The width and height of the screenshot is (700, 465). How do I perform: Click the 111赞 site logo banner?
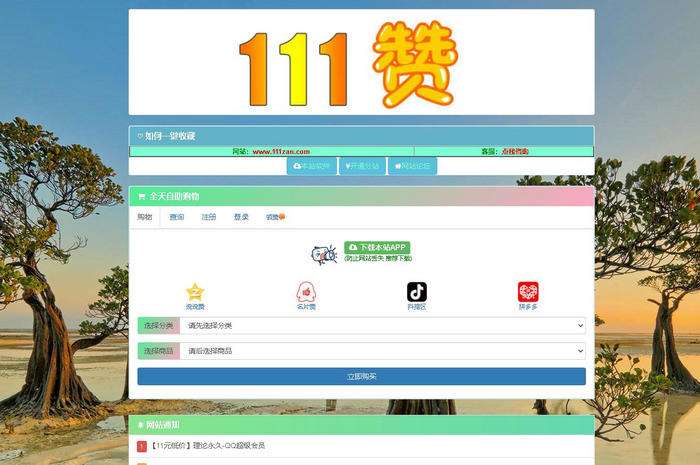click(361, 63)
